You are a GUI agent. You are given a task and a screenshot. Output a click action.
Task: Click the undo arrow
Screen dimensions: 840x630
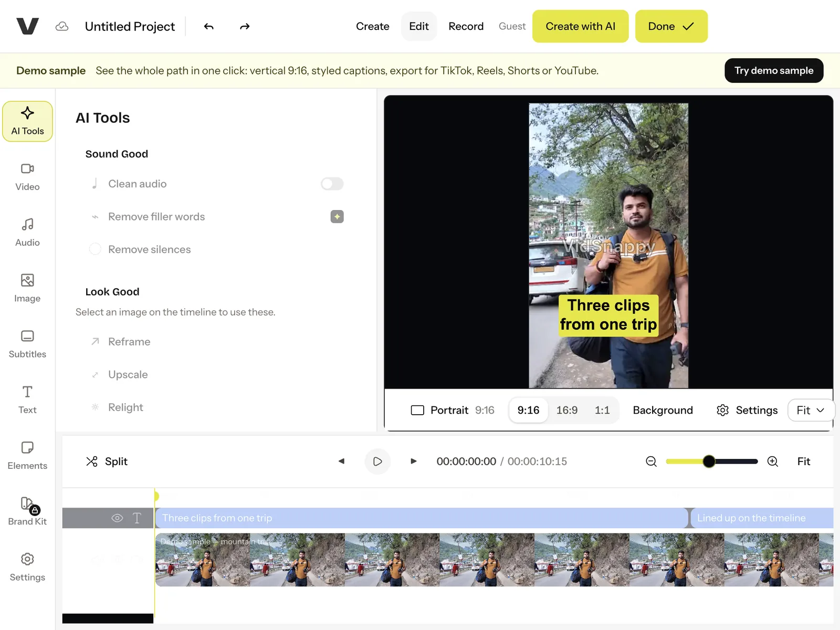[x=209, y=26]
